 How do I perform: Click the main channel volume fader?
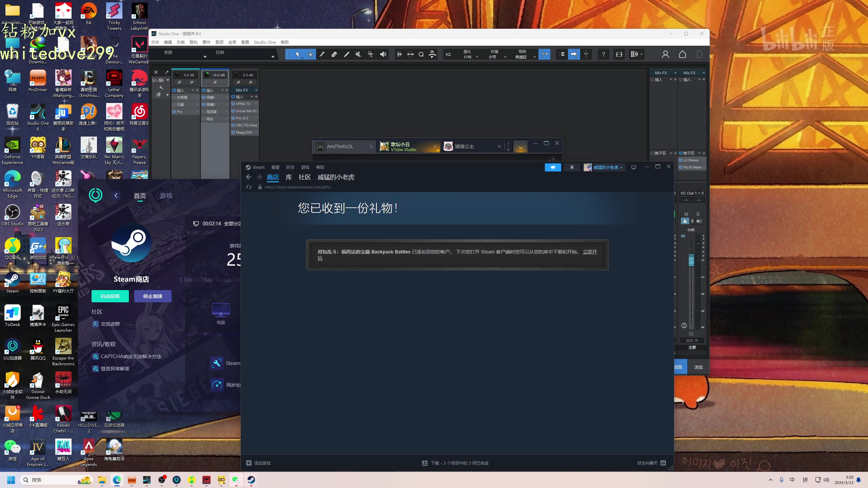[691, 260]
